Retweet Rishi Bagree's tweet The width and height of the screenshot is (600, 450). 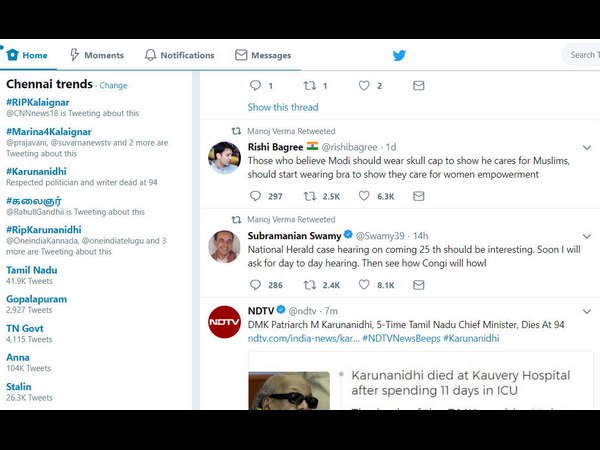click(310, 196)
